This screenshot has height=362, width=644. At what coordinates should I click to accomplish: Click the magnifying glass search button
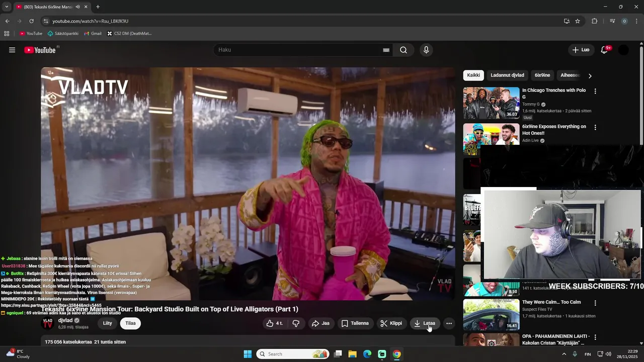[x=404, y=50]
